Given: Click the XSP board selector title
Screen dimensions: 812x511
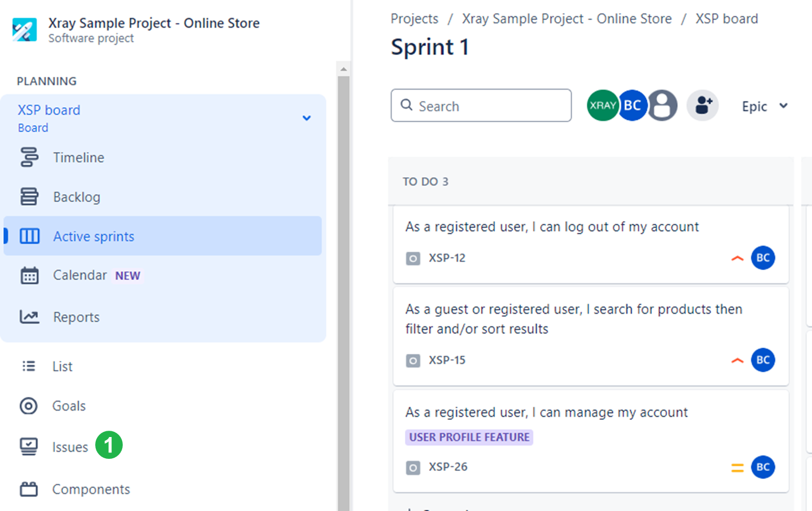Looking at the screenshot, I should point(49,110).
